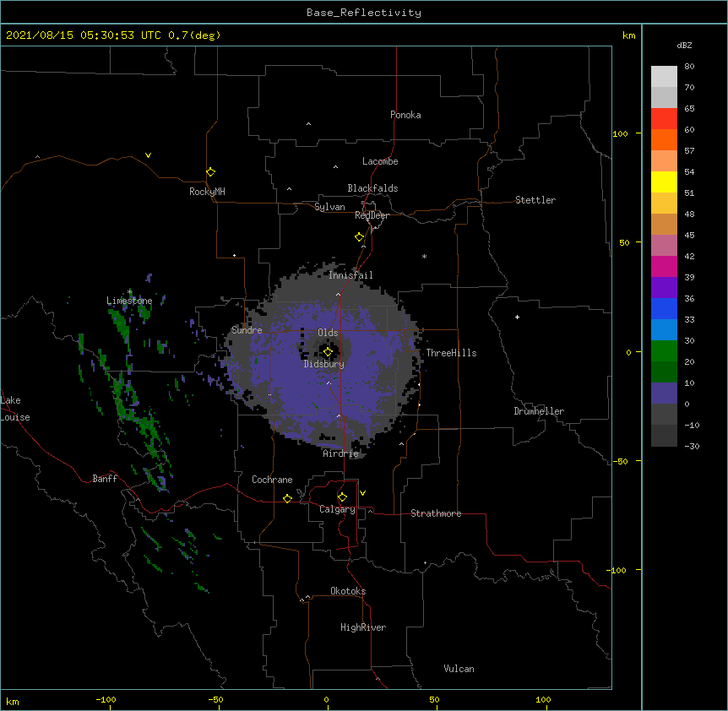
Task: Click the red 65 dBZ legend swatch
Action: tap(664, 118)
